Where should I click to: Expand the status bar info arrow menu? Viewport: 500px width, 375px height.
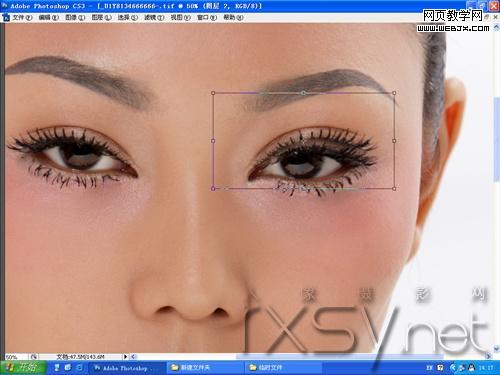click(126, 357)
